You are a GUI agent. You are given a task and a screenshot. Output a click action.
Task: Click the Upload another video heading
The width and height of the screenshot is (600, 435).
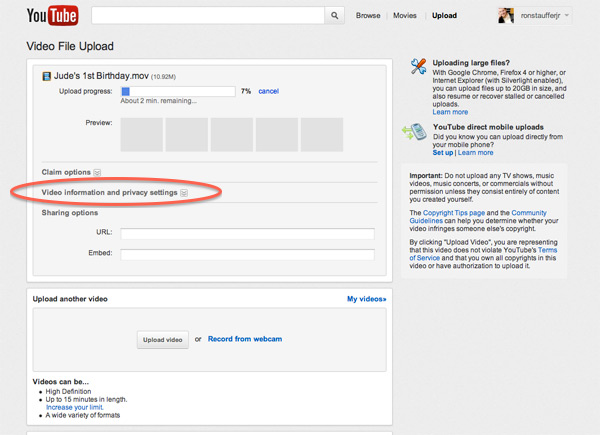70,299
